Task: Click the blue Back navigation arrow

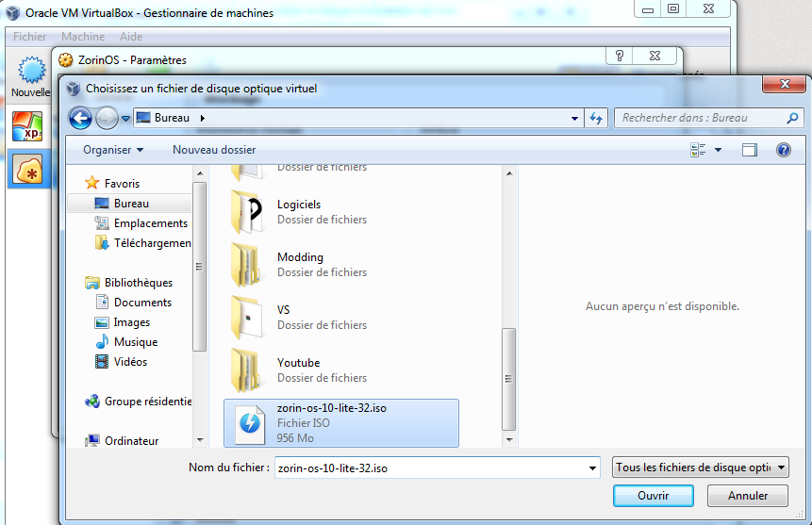Action: 80,119
